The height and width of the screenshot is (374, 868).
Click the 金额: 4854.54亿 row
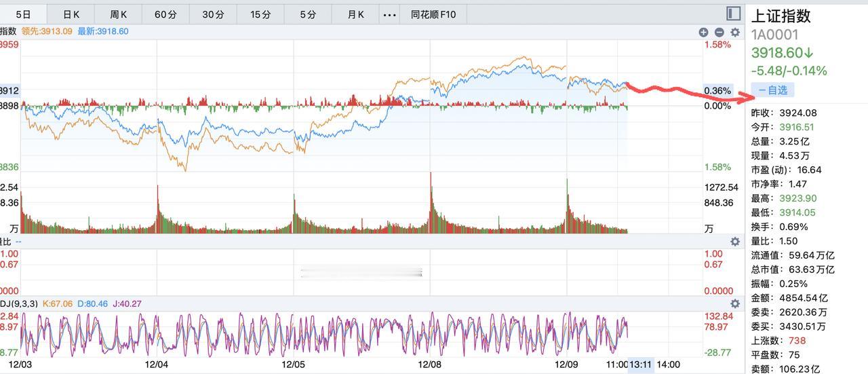click(x=790, y=298)
